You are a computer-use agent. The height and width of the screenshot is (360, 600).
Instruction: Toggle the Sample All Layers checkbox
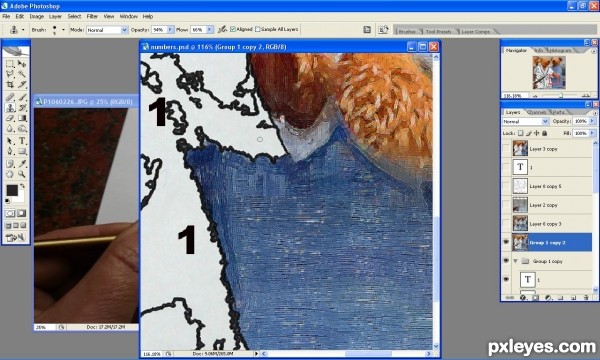coord(258,29)
